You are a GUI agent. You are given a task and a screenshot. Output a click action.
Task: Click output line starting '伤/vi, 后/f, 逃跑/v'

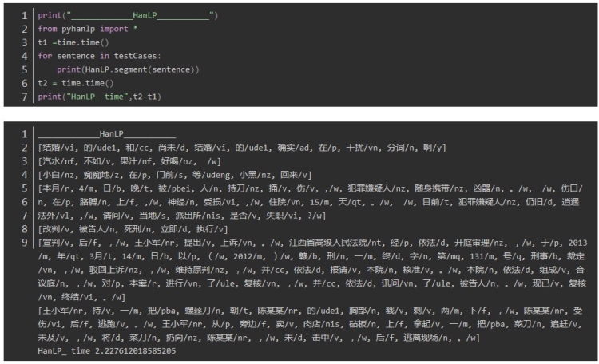tap(310, 324)
